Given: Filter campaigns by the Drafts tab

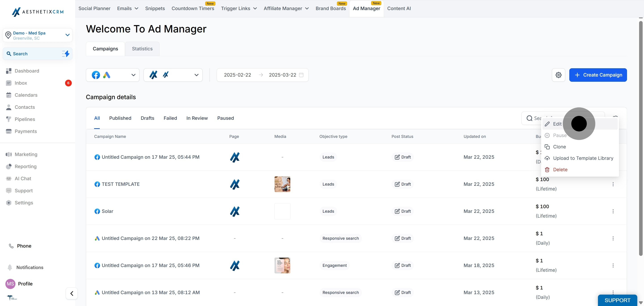Looking at the screenshot, I should [x=147, y=118].
